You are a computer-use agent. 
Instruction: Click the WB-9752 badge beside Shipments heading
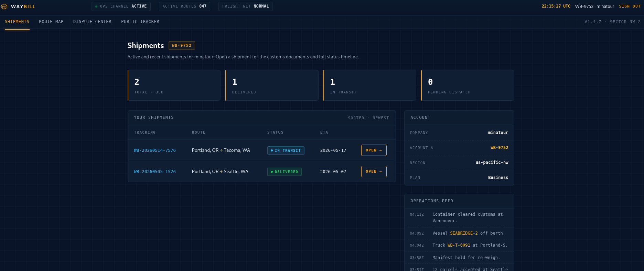point(182,45)
